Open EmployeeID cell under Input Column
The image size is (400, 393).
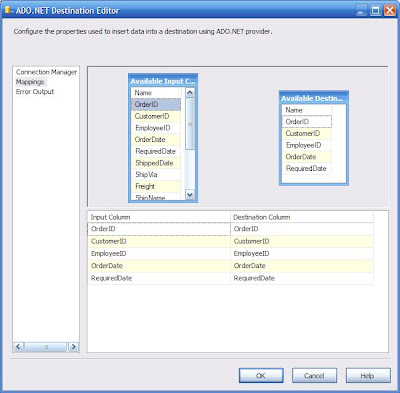tap(159, 254)
